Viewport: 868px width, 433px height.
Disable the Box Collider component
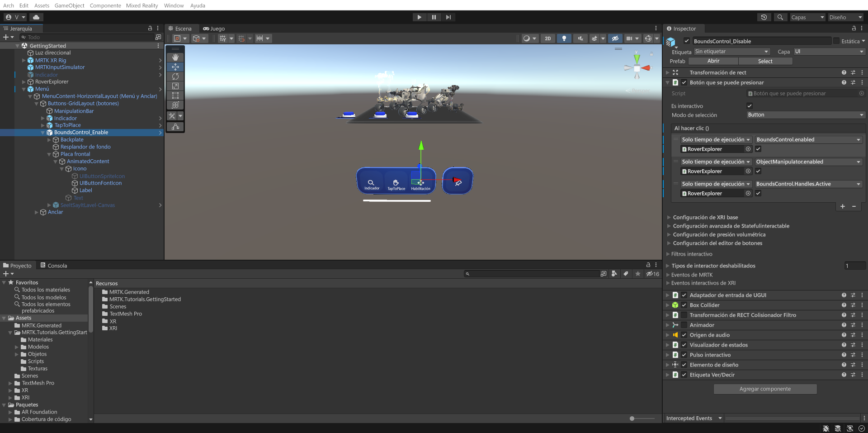click(684, 305)
